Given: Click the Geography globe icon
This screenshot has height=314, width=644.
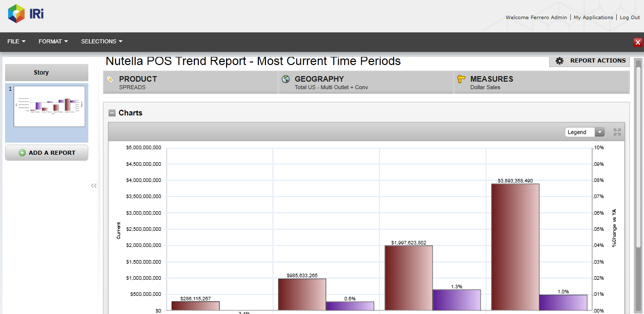Looking at the screenshot, I should (286, 79).
